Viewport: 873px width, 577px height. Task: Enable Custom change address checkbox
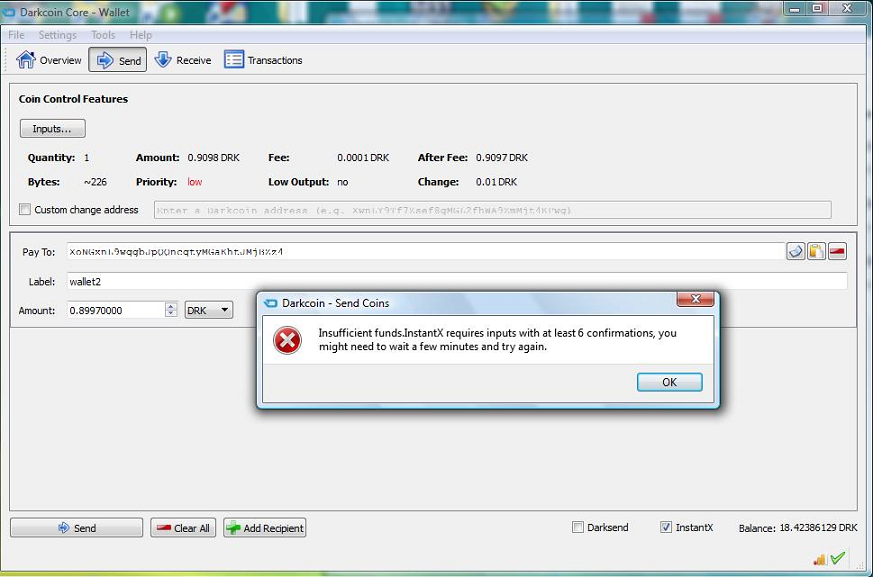24,209
